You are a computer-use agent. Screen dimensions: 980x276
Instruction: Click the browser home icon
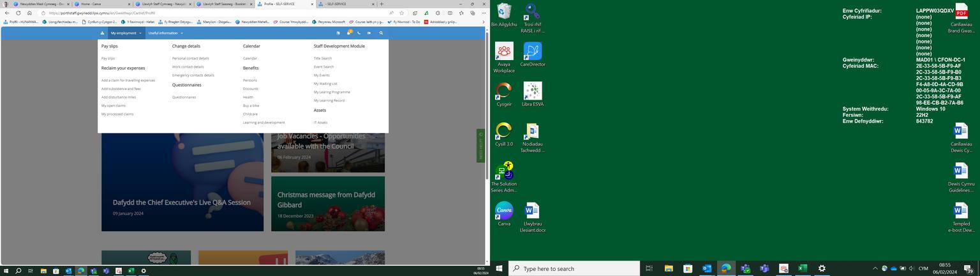(x=29, y=13)
